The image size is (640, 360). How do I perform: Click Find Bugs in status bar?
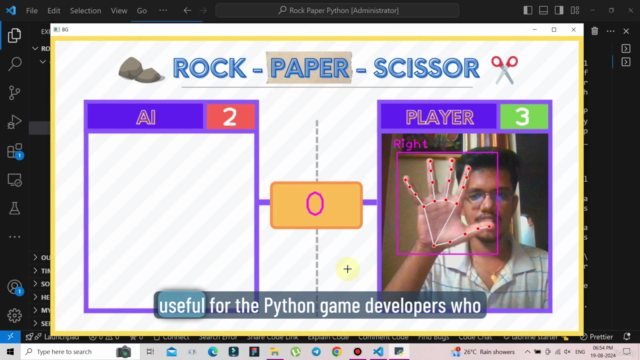pyautogui.click(x=433, y=337)
